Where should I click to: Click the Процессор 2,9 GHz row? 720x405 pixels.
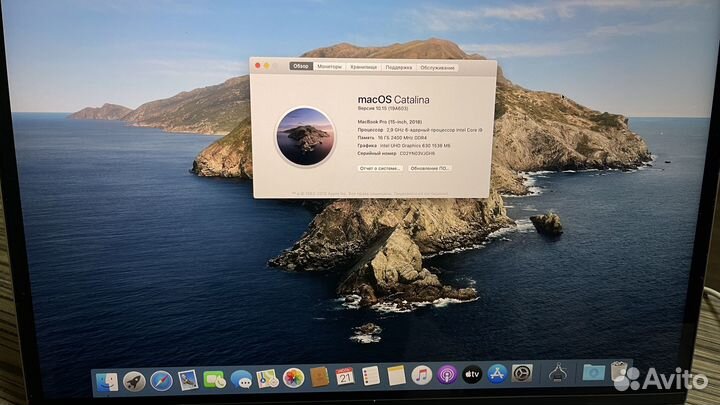click(420, 130)
